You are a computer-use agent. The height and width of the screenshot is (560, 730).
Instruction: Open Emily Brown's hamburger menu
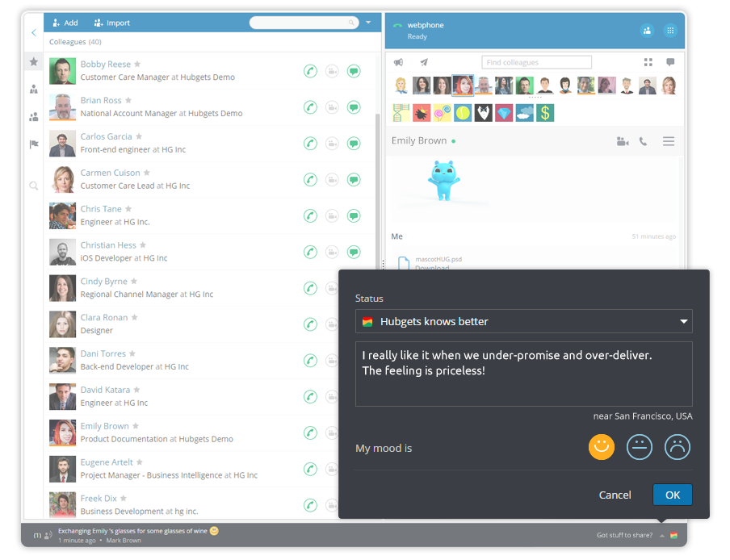click(x=669, y=141)
